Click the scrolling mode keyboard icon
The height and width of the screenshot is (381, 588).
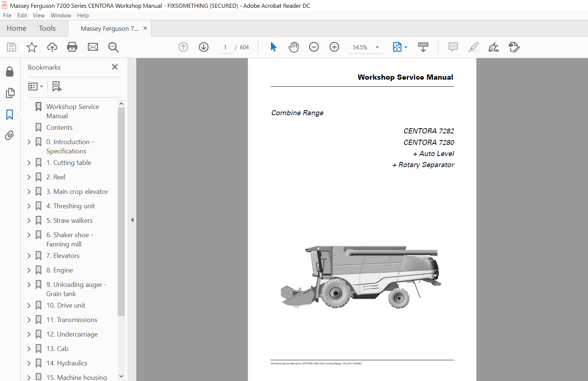(423, 47)
